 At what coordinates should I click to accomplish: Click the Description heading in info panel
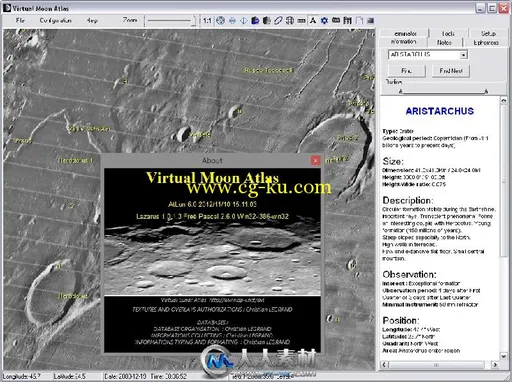(x=408, y=200)
